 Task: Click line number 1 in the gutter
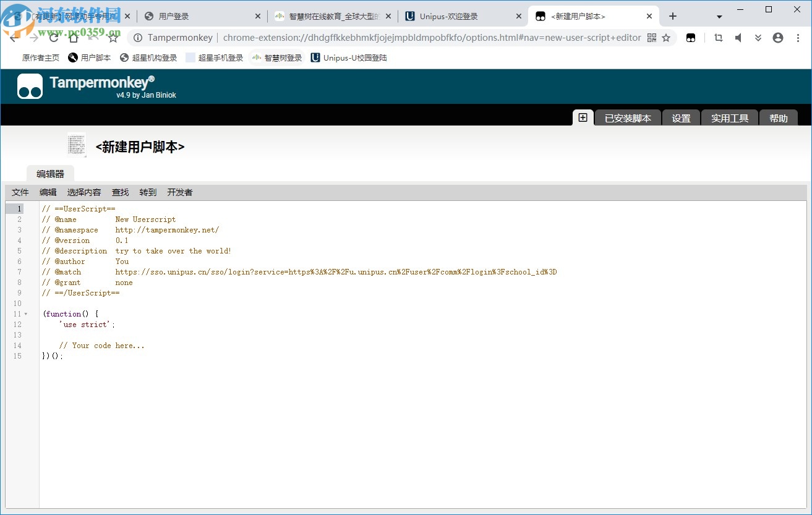click(x=19, y=209)
